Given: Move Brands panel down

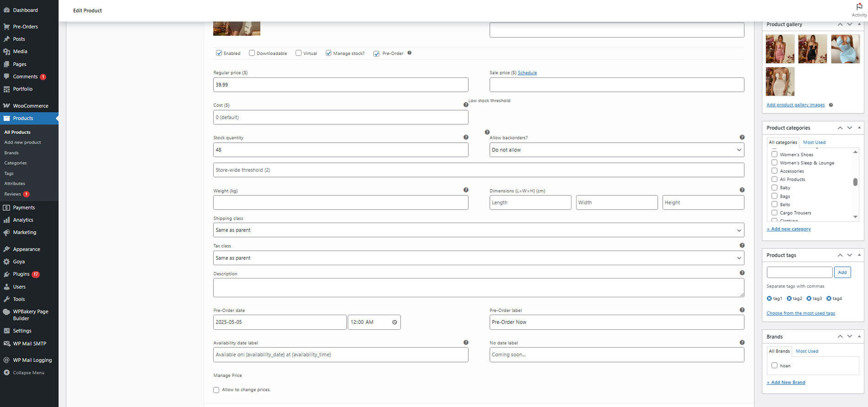Looking at the screenshot, I should tap(850, 337).
